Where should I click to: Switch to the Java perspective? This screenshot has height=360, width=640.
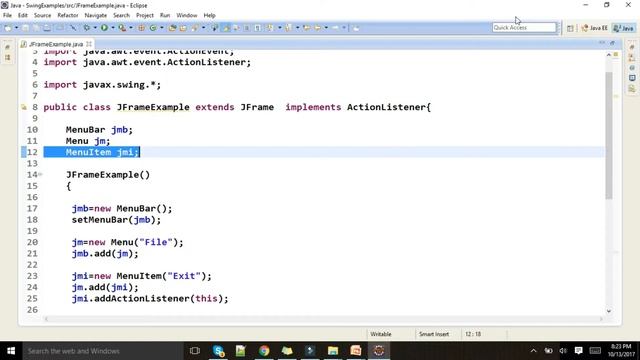pos(624,28)
